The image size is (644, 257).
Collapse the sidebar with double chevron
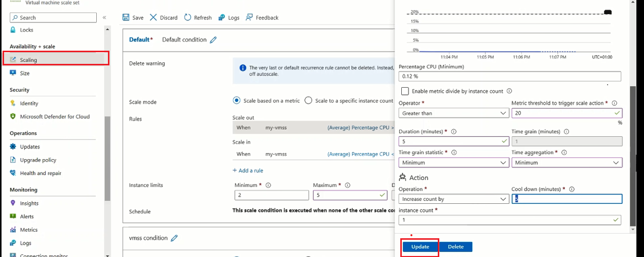click(x=104, y=17)
